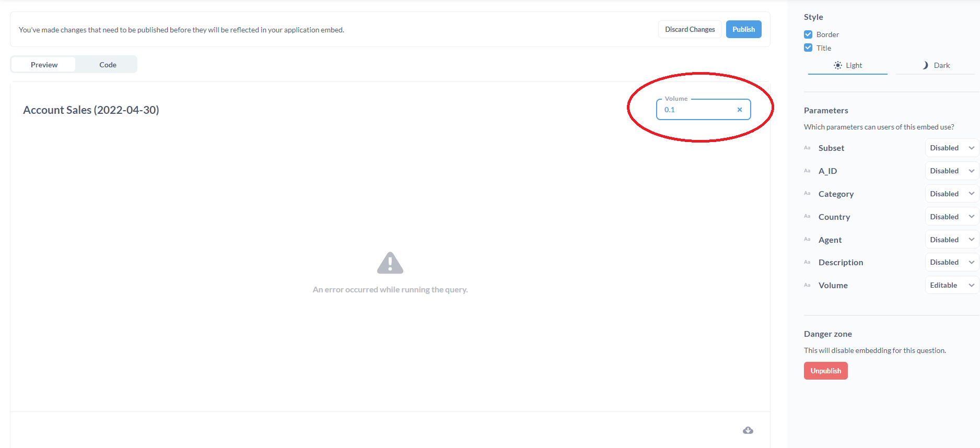Open the Volume Editable dropdown
The width and height of the screenshot is (980, 448).
(952, 285)
